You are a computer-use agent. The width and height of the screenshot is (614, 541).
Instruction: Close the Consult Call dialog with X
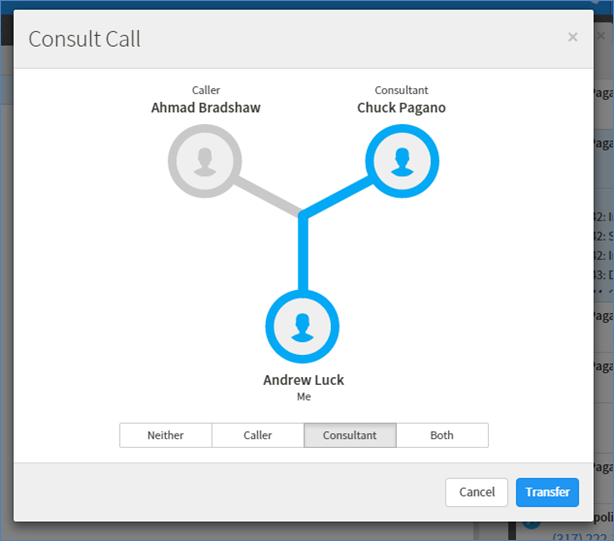pyautogui.click(x=572, y=37)
